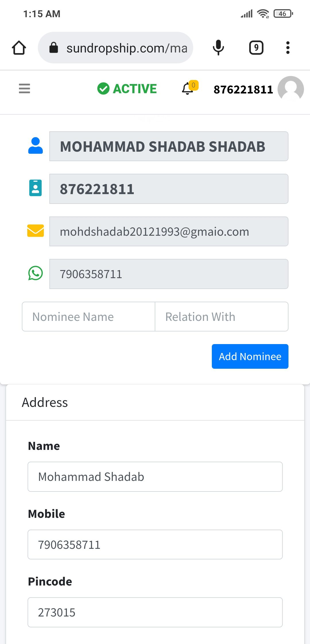Open the browser tab switcher showing 9

point(256,48)
